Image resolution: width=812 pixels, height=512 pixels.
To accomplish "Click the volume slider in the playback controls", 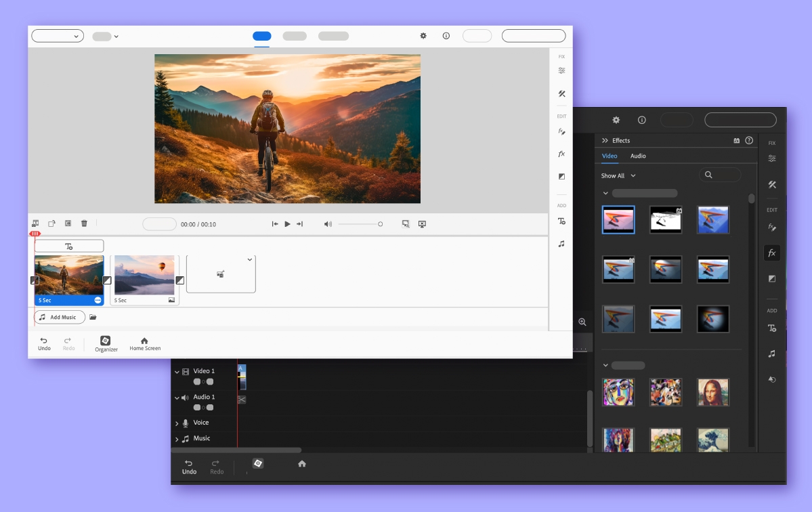I will [x=362, y=223].
